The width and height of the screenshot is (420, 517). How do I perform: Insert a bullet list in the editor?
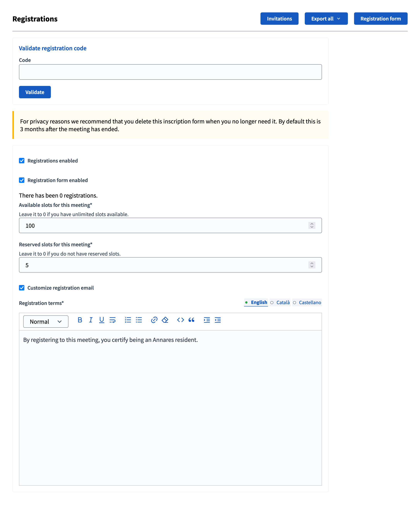click(x=139, y=320)
